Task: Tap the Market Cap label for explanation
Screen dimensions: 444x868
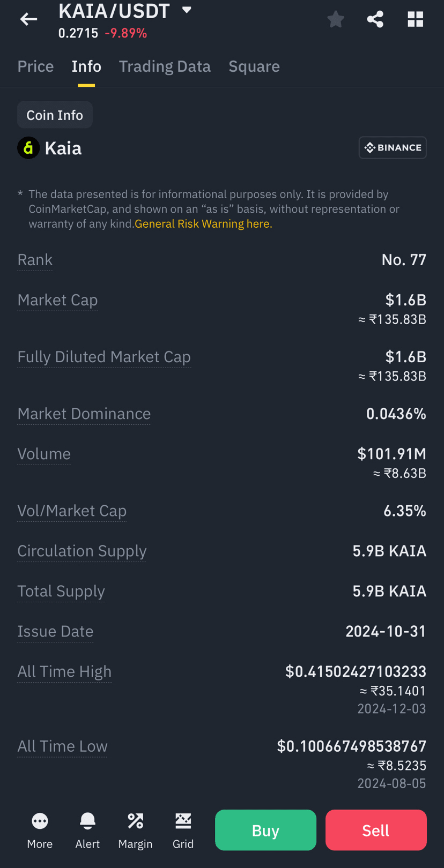Action: (x=57, y=300)
